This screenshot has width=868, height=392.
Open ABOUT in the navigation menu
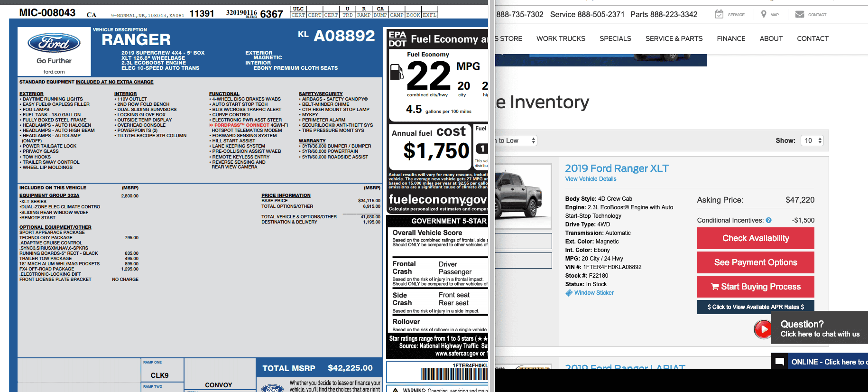click(771, 38)
